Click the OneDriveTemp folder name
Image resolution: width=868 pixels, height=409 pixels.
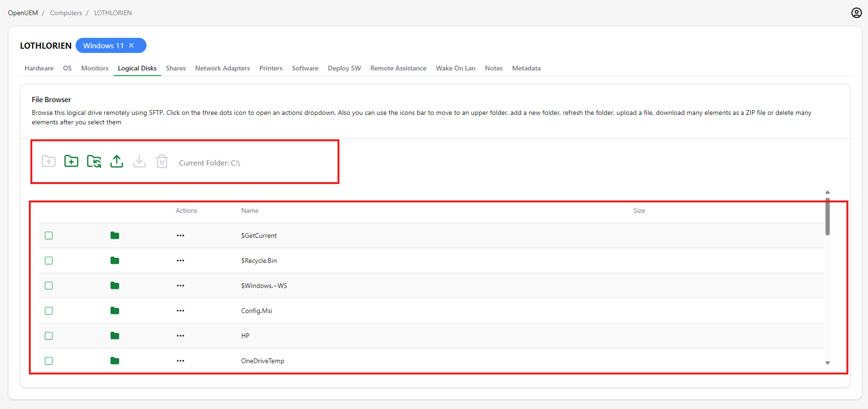(x=263, y=361)
